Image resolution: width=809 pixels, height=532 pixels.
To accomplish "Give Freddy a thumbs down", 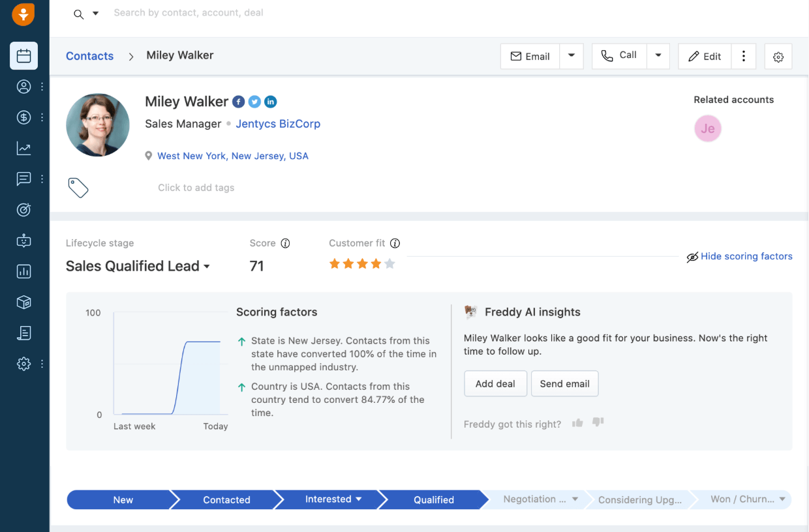I will (598, 422).
